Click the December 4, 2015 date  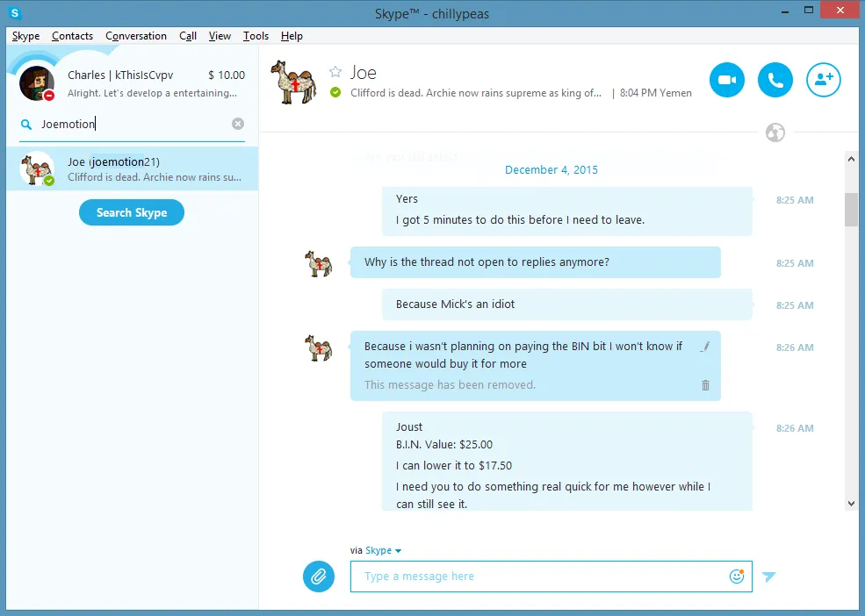(551, 170)
